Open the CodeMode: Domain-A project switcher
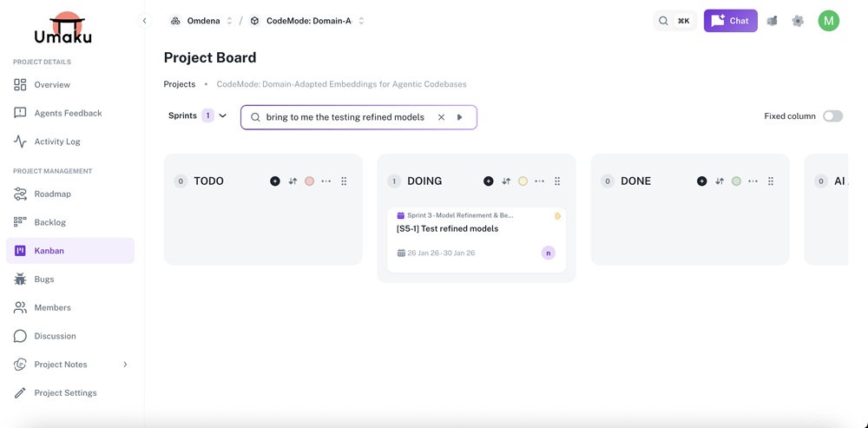Screen dimensions: 868x428 pos(308,21)
